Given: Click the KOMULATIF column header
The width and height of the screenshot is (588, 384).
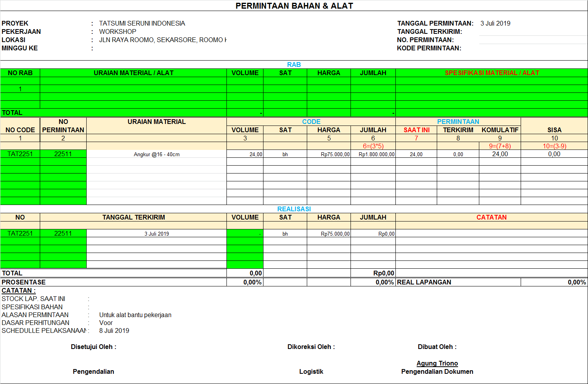Looking at the screenshot, I should (500, 130).
